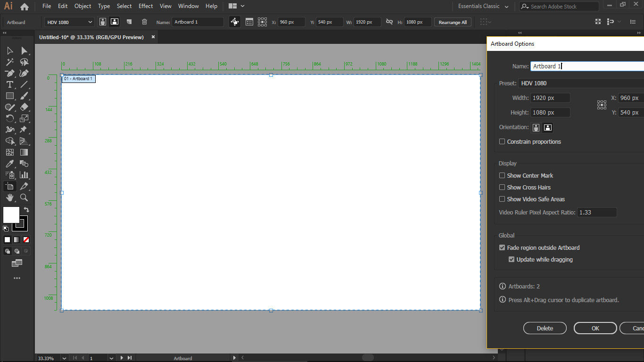Open the Essentials Classic workspace switcher

tap(484, 7)
